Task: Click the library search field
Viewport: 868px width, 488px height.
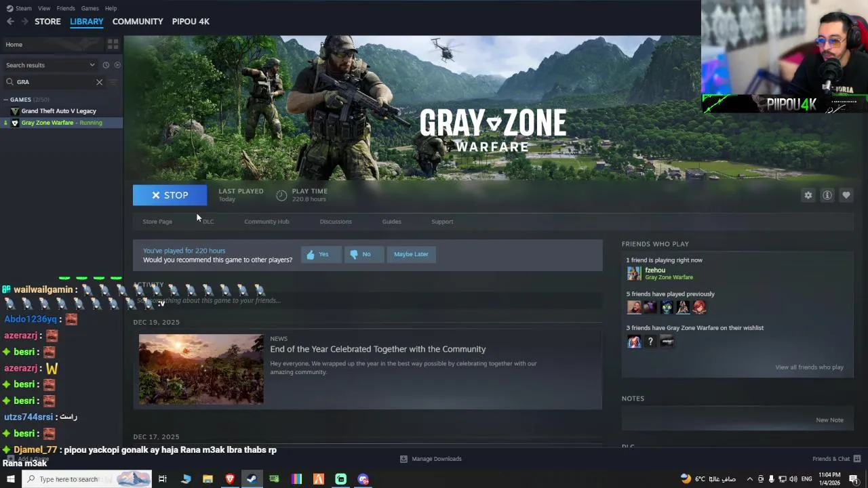Action: tap(53, 82)
